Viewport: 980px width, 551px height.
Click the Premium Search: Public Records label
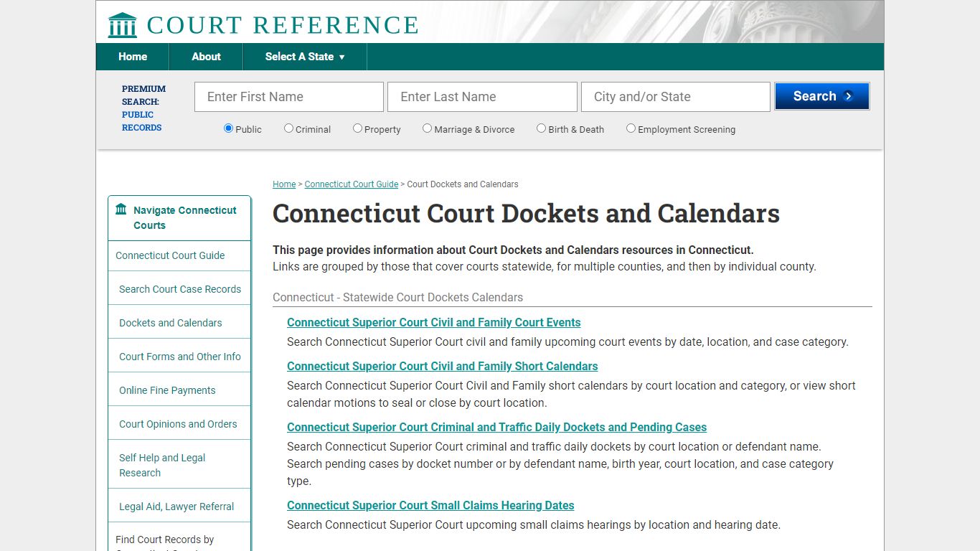pos(143,108)
